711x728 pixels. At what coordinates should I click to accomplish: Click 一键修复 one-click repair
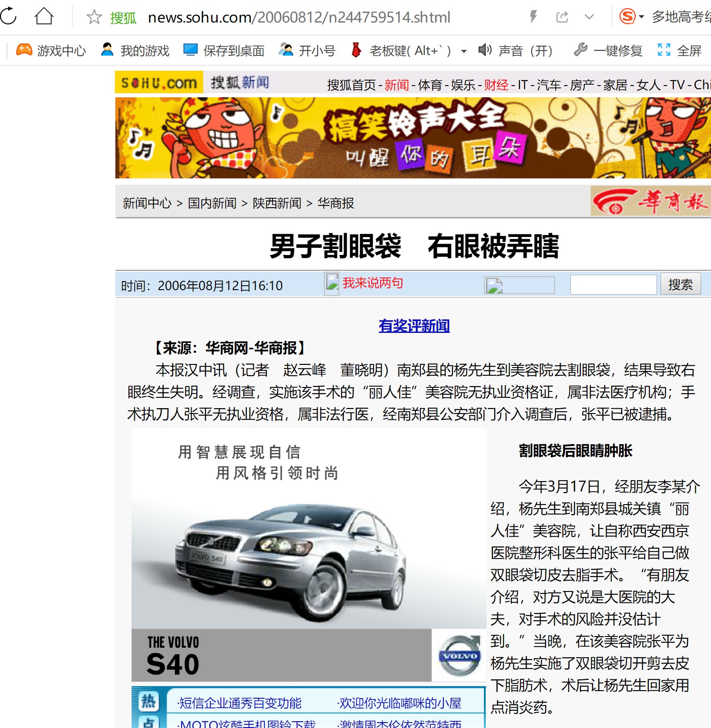click(x=608, y=50)
